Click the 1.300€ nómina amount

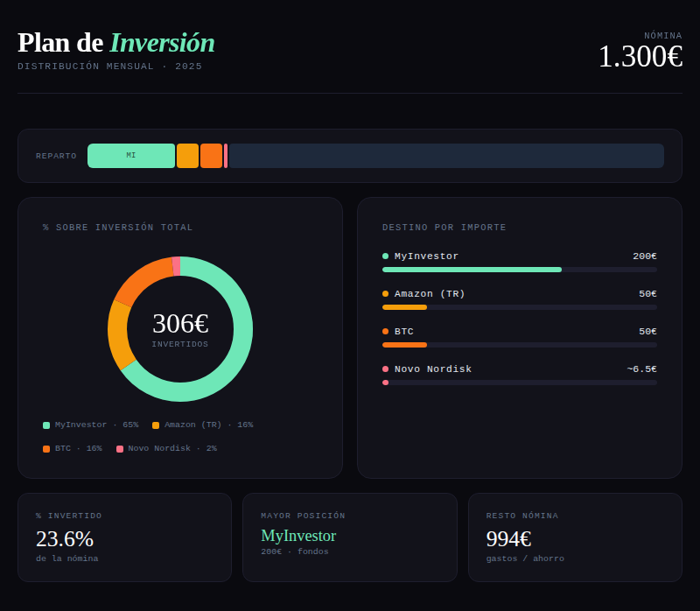click(x=640, y=57)
